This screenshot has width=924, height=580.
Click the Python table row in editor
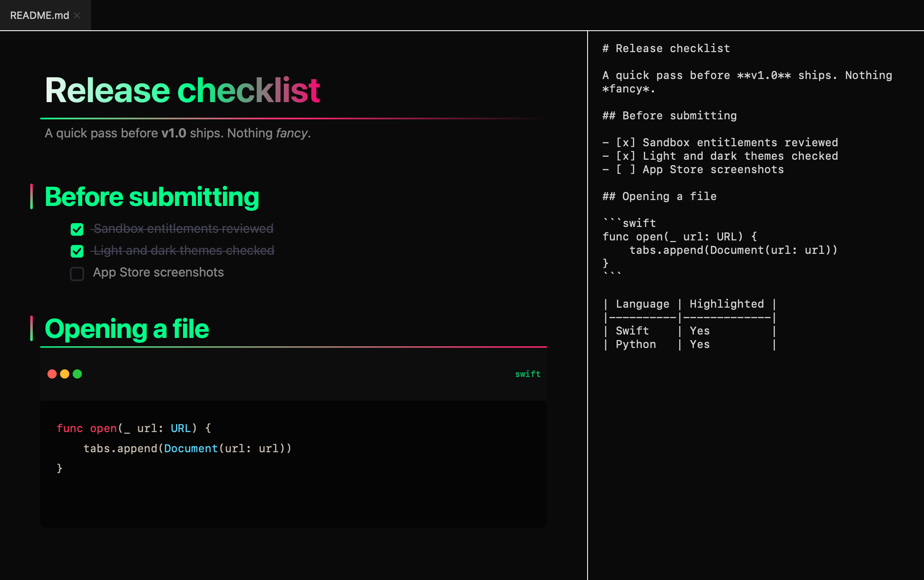point(689,344)
